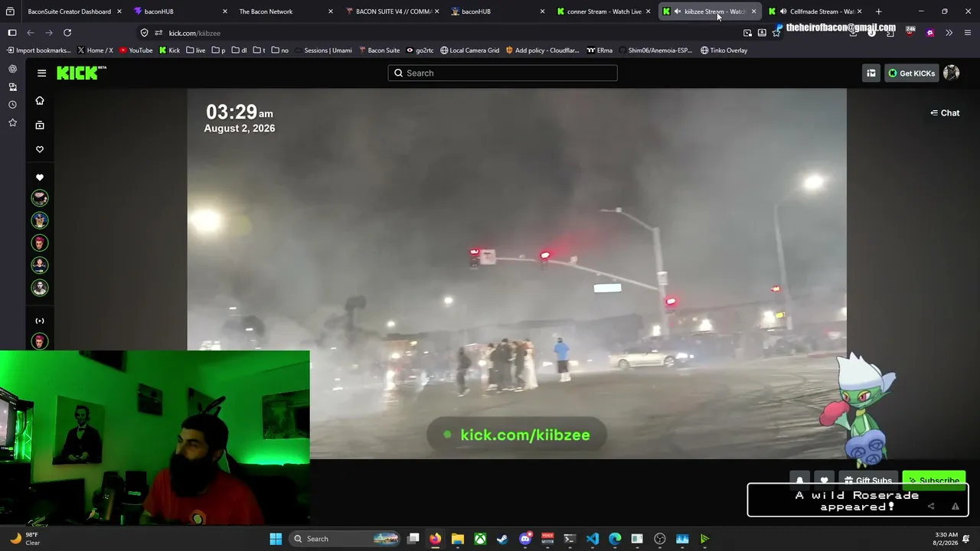This screenshot has width=980, height=551.
Task: Open Discord from the taskbar
Action: tap(525, 539)
